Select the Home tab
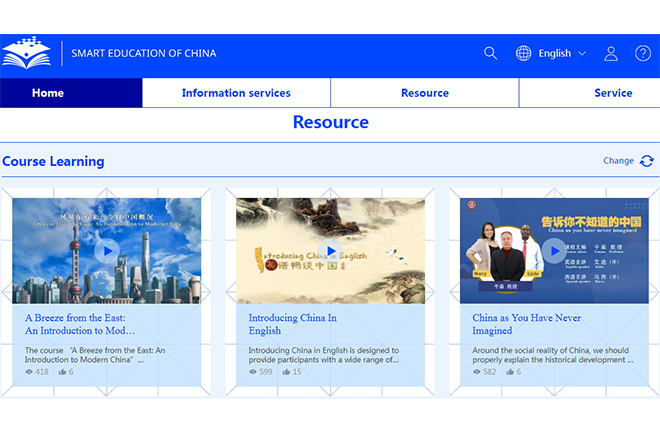 48,93
